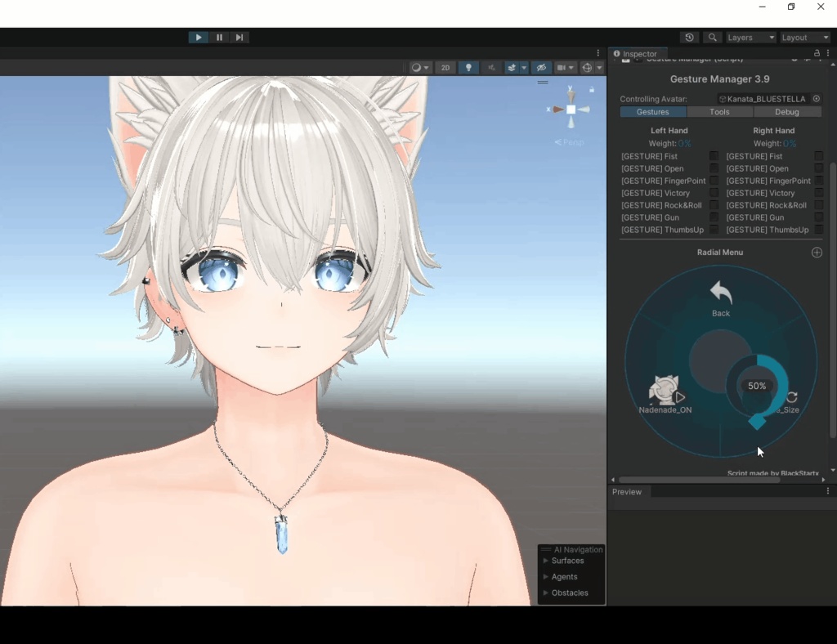
Task: Mute scene audio with the speaker icon
Action: (x=491, y=67)
